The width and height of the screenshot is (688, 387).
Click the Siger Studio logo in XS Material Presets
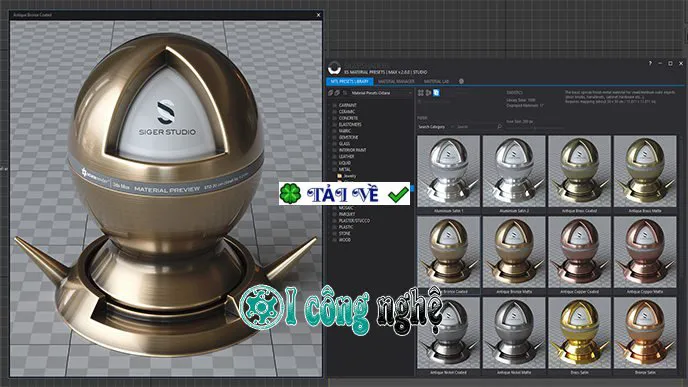334,68
